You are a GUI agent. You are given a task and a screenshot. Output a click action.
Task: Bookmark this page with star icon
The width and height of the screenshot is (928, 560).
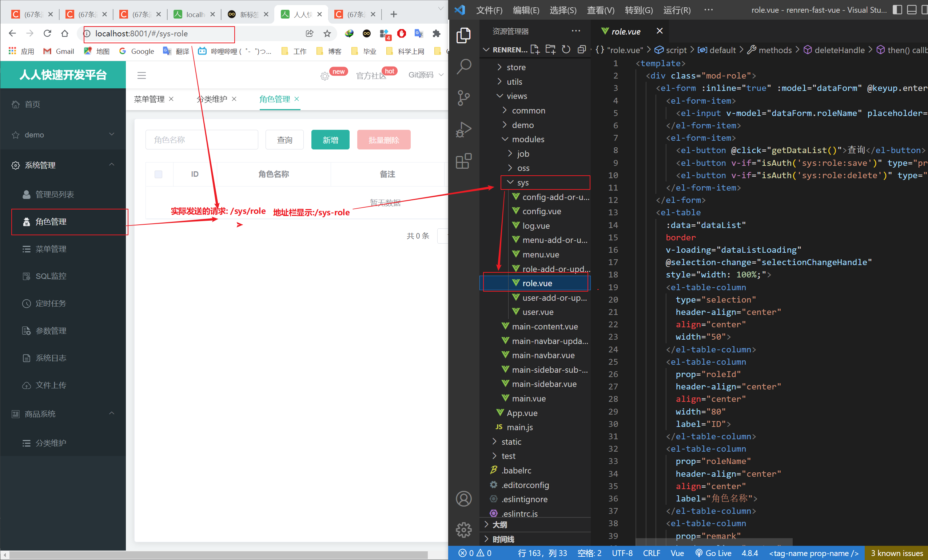coord(327,33)
